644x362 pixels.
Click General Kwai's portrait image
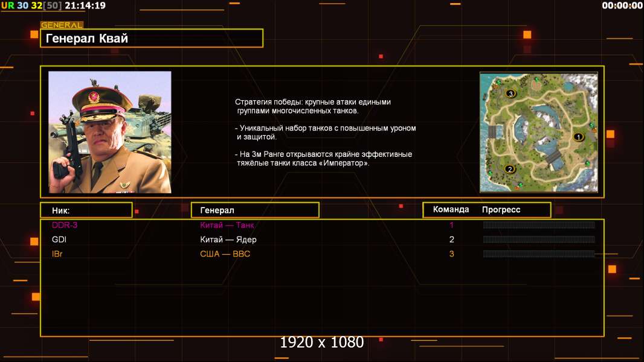point(109,132)
